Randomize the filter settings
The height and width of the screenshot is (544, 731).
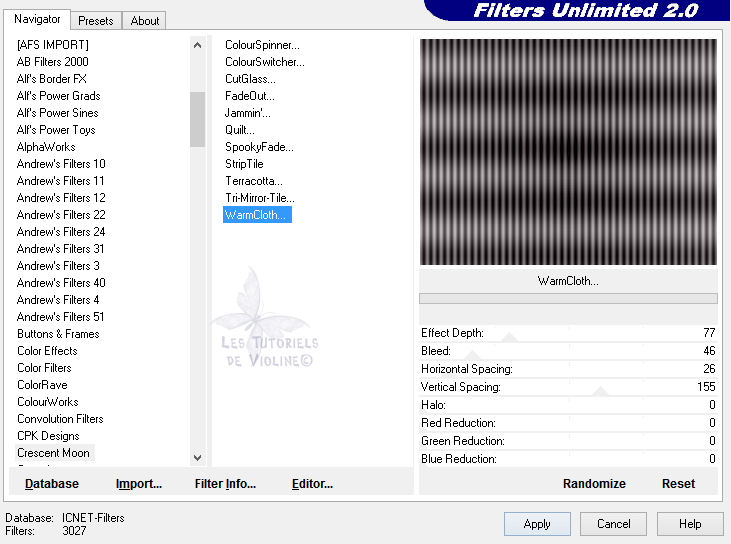point(594,483)
